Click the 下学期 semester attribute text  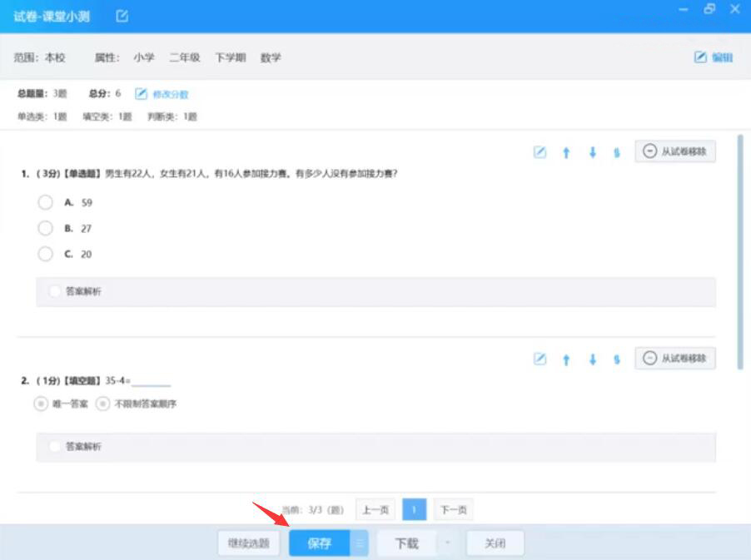[231, 57]
